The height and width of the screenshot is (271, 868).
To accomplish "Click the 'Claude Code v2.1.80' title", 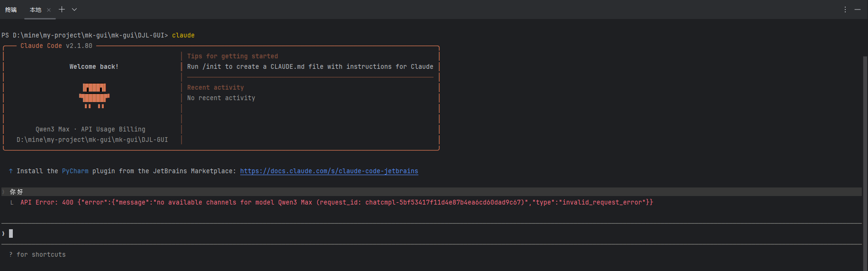I will point(56,46).
